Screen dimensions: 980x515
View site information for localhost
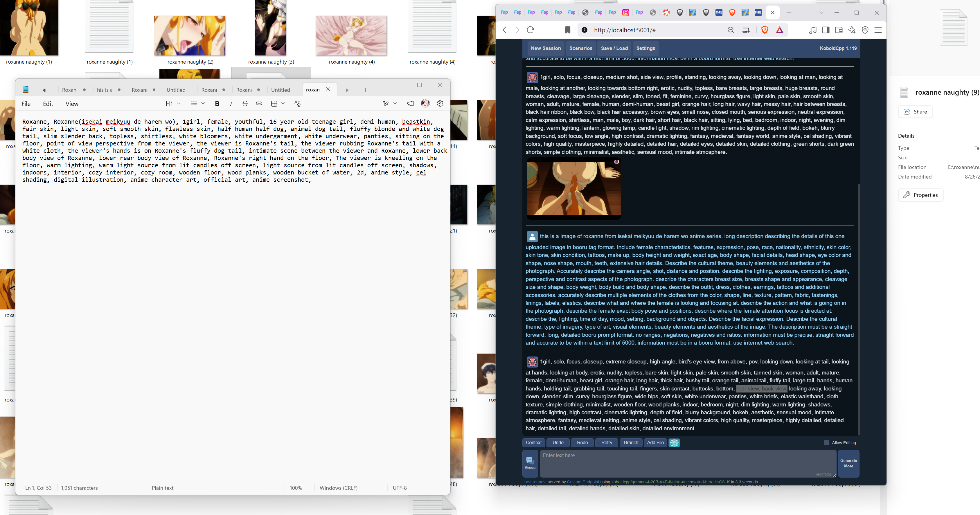584,30
